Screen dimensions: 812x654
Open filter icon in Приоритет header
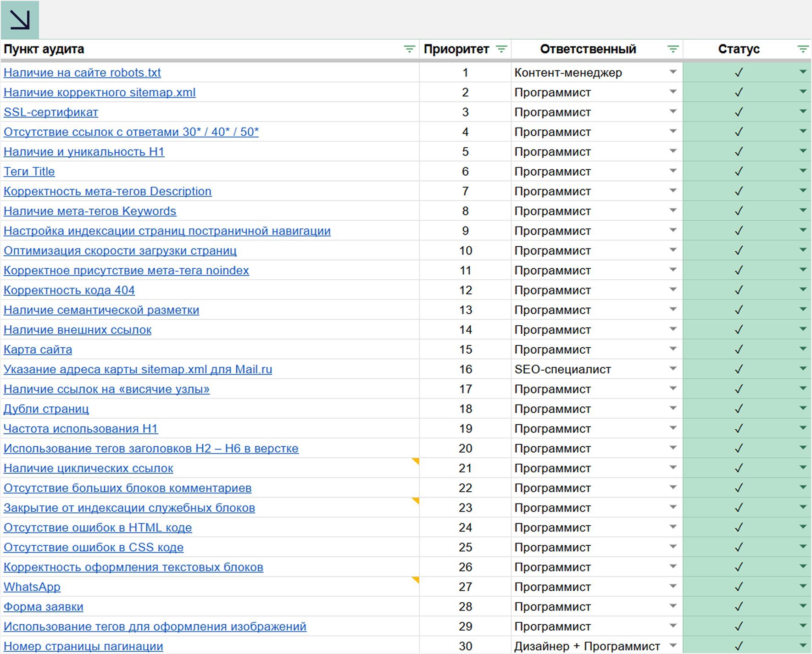coord(501,49)
